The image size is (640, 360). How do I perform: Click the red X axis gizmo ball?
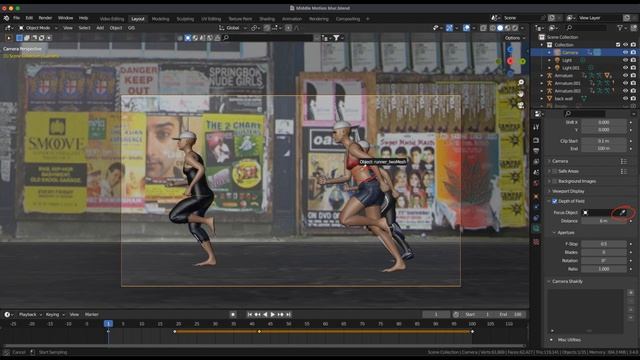[x=510, y=61]
